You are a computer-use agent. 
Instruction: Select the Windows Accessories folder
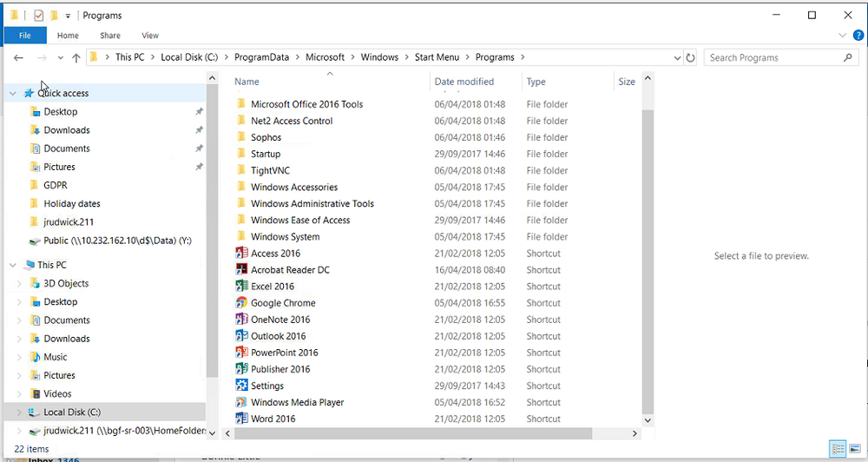point(294,187)
